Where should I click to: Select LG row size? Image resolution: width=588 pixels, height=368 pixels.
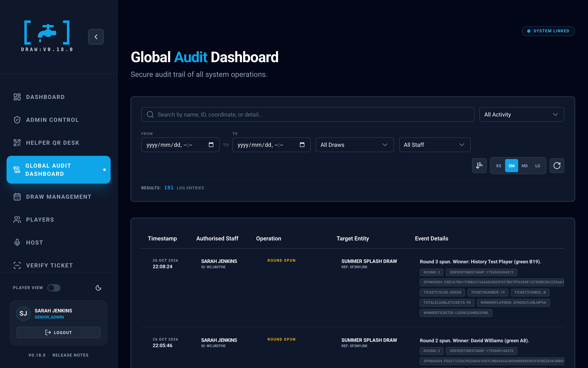tap(538, 166)
